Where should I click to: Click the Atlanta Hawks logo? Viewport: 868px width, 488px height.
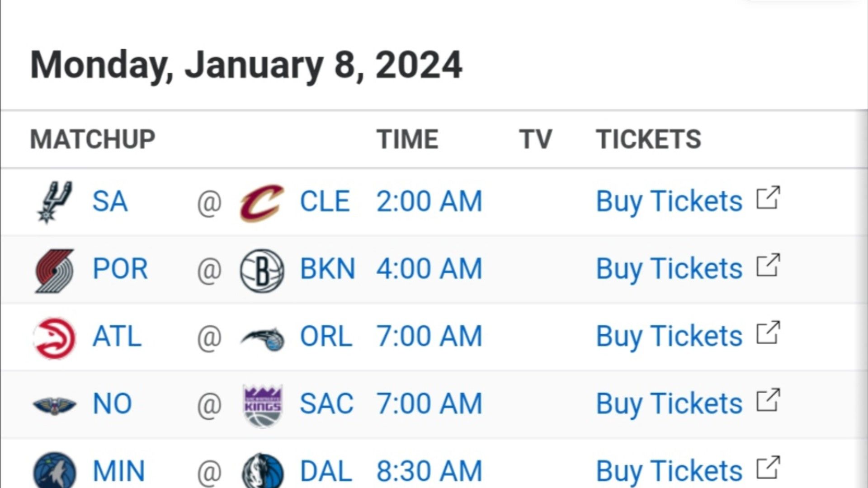point(55,338)
